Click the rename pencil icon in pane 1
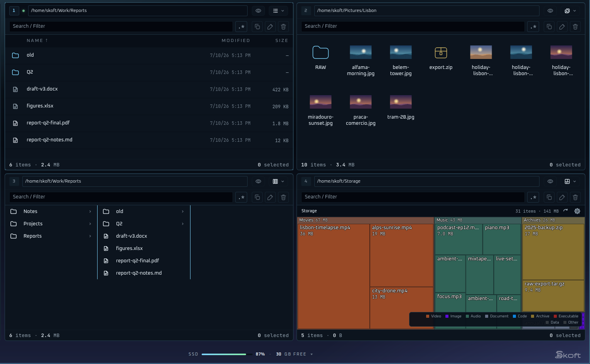The height and width of the screenshot is (364, 590). pyautogui.click(x=270, y=27)
